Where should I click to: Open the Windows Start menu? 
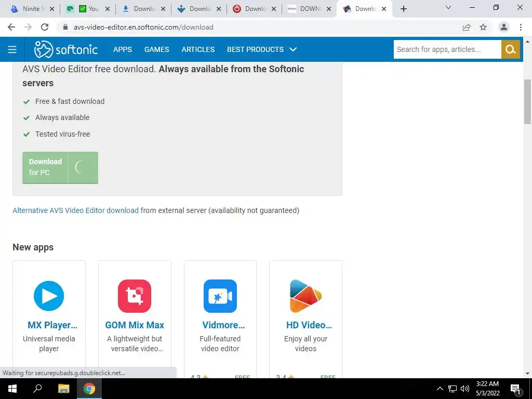tap(12, 389)
